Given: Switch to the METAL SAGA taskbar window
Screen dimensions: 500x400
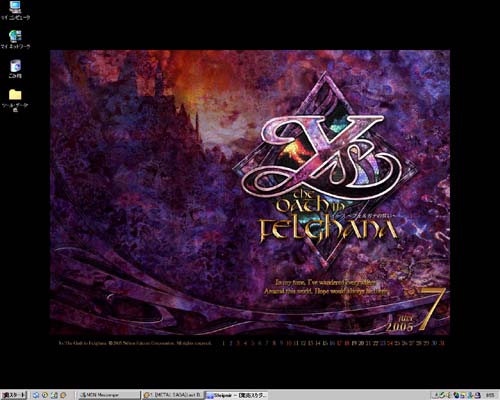Looking at the screenshot, I should (172, 395).
